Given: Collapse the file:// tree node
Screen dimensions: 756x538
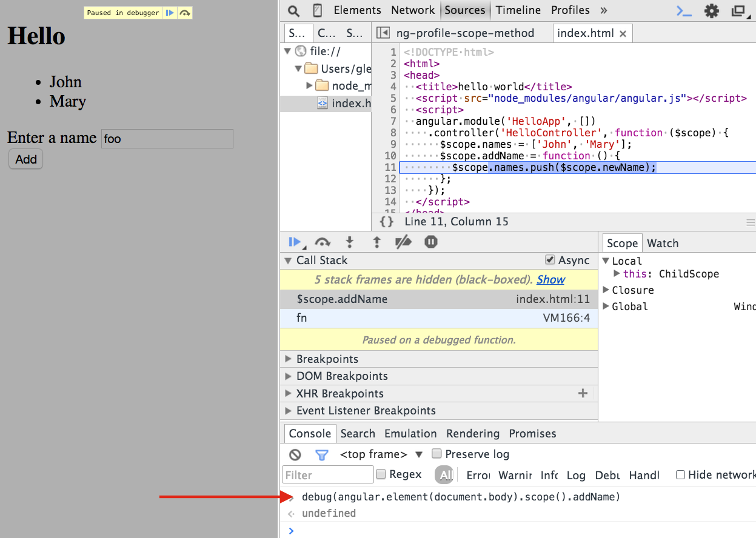Looking at the screenshot, I should (288, 51).
